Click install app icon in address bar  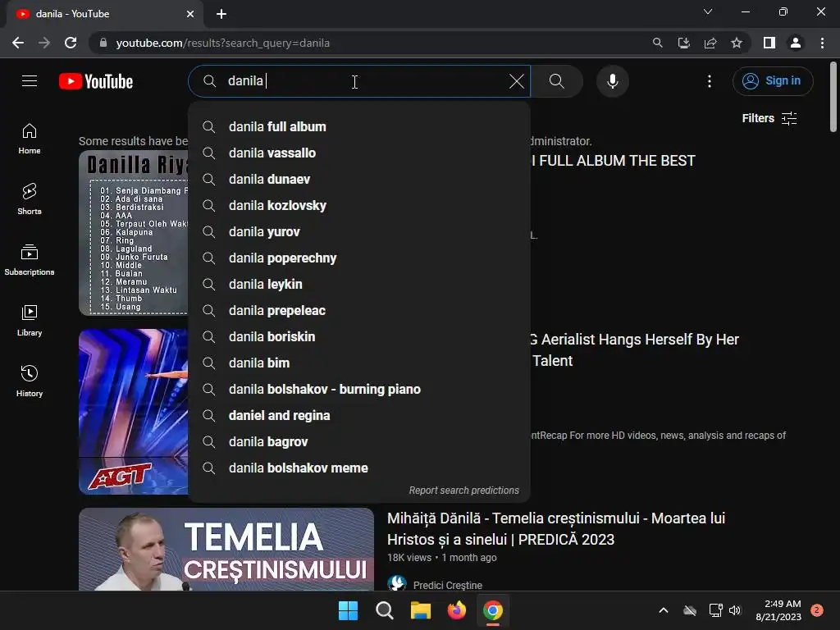(x=683, y=43)
